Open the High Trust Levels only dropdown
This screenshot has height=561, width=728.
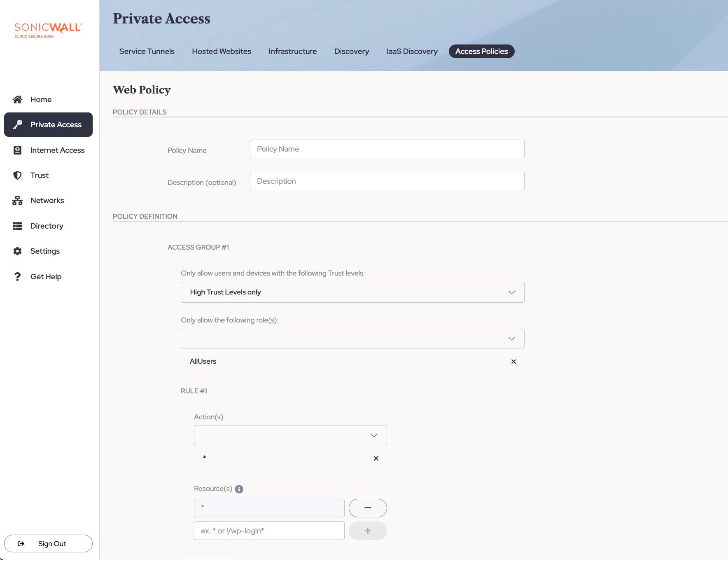coord(352,292)
